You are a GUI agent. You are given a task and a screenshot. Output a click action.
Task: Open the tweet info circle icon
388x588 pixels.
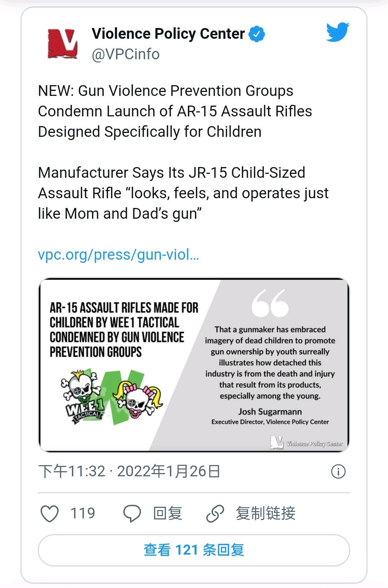click(x=338, y=471)
